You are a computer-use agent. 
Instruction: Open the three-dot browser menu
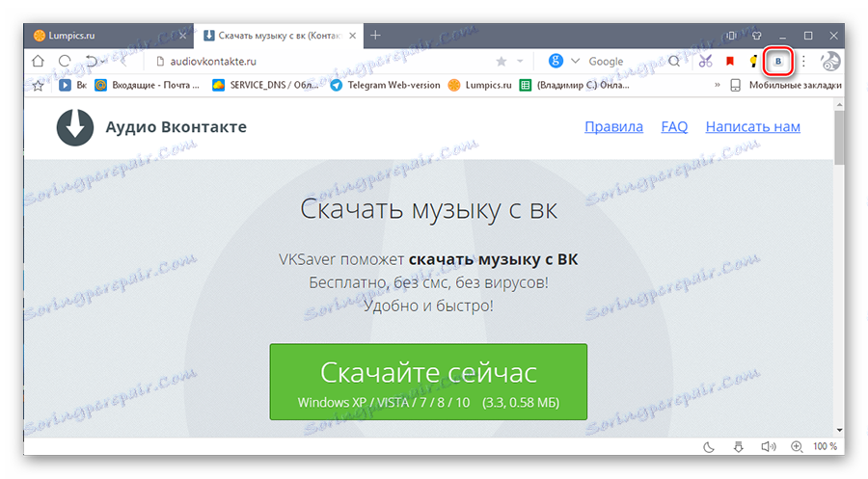(803, 62)
